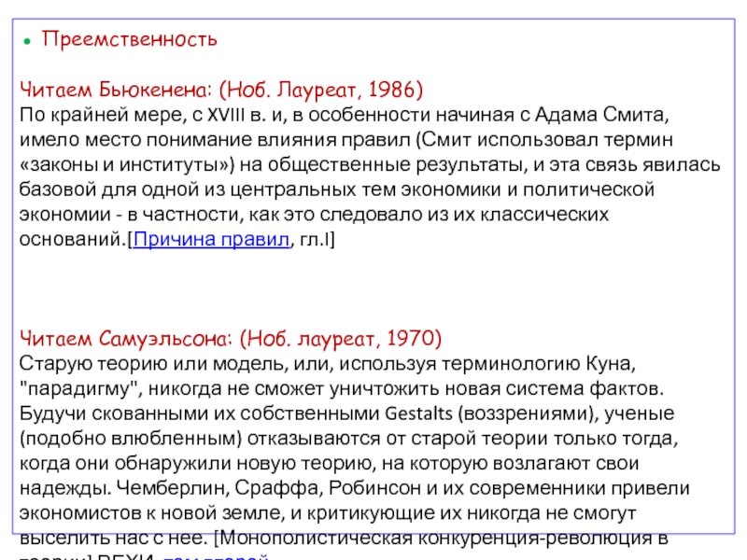Click the line starting "(подобно влюбленным) отказываются"
This screenshot has width=747, height=560.
coord(348,438)
